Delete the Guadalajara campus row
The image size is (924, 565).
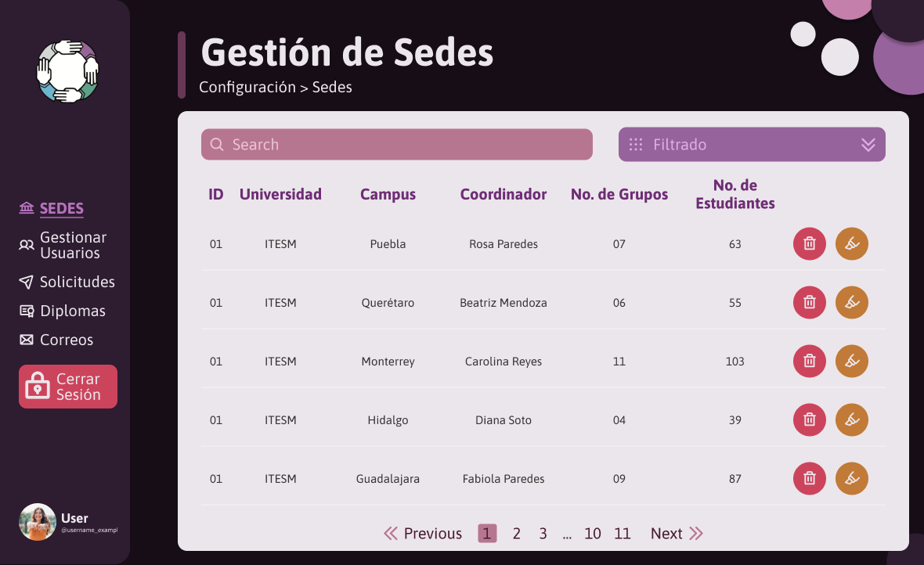point(809,478)
